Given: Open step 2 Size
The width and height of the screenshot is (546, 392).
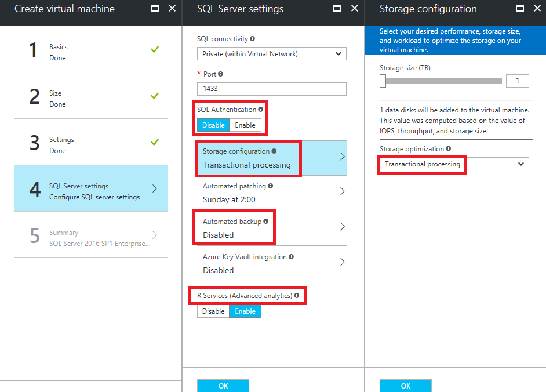Looking at the screenshot, I should (x=91, y=96).
